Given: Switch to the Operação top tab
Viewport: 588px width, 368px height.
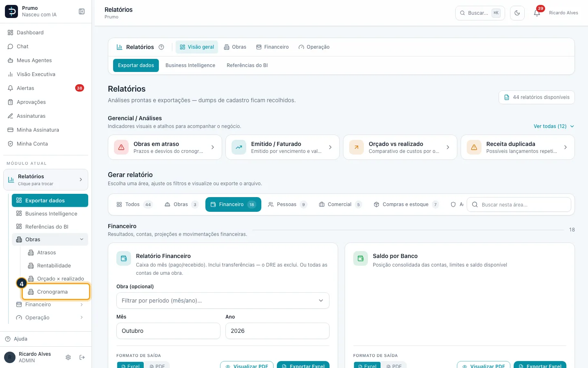Looking at the screenshot, I should pyautogui.click(x=314, y=47).
